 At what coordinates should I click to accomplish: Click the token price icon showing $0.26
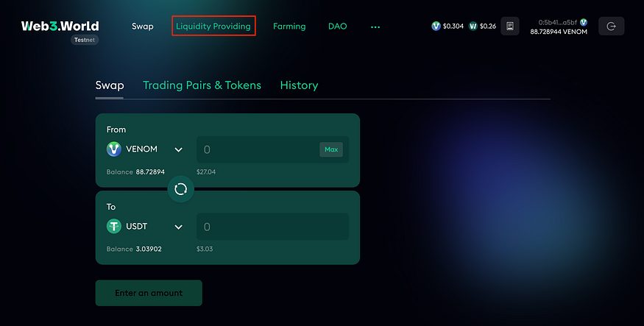point(473,26)
